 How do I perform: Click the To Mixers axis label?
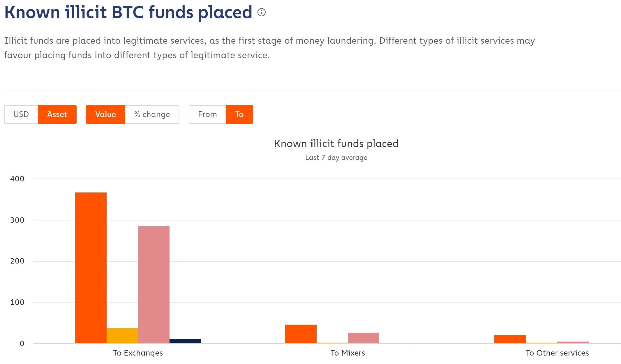[348, 353]
